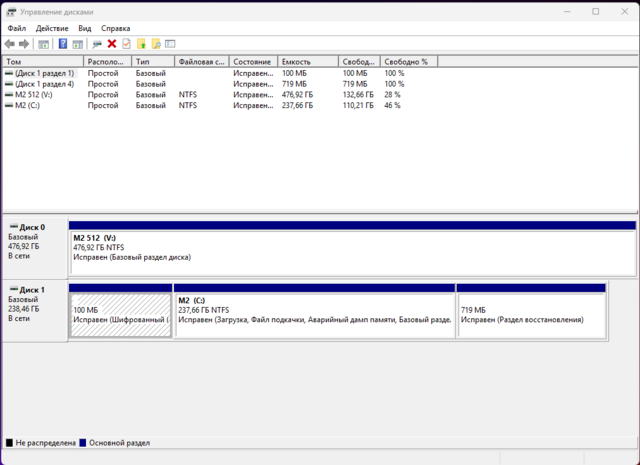Screen dimensions: 640x465
Task: Click the Disk 0 drive icon
Action: click(x=13, y=227)
